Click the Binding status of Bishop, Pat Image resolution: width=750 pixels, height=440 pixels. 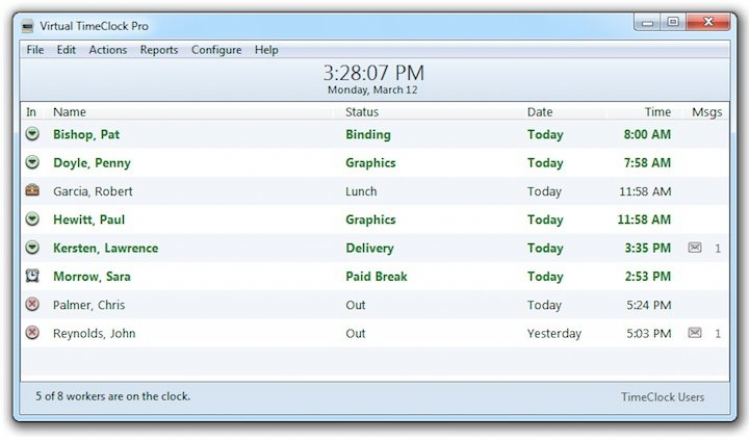click(x=368, y=134)
